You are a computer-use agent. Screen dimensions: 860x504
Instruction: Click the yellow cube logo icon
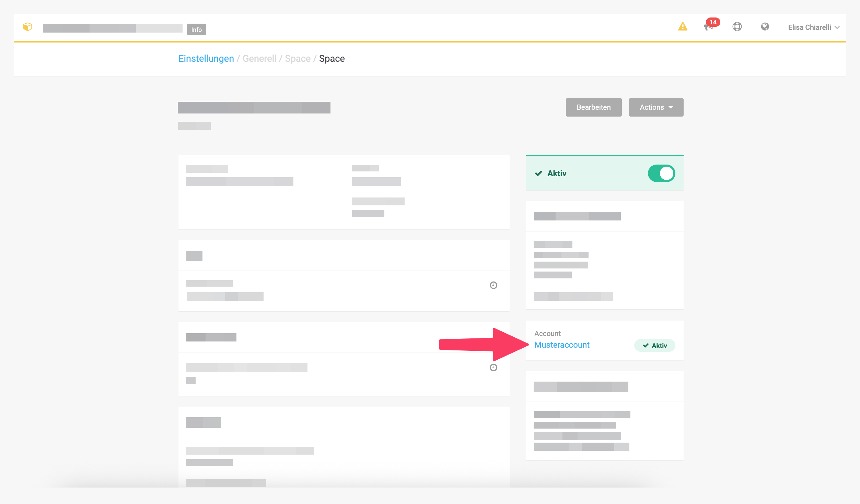tap(28, 27)
